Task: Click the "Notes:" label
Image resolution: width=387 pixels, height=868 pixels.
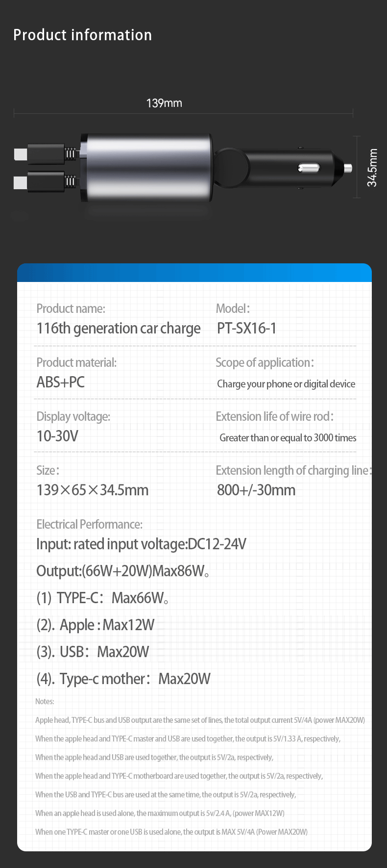Action: click(45, 701)
